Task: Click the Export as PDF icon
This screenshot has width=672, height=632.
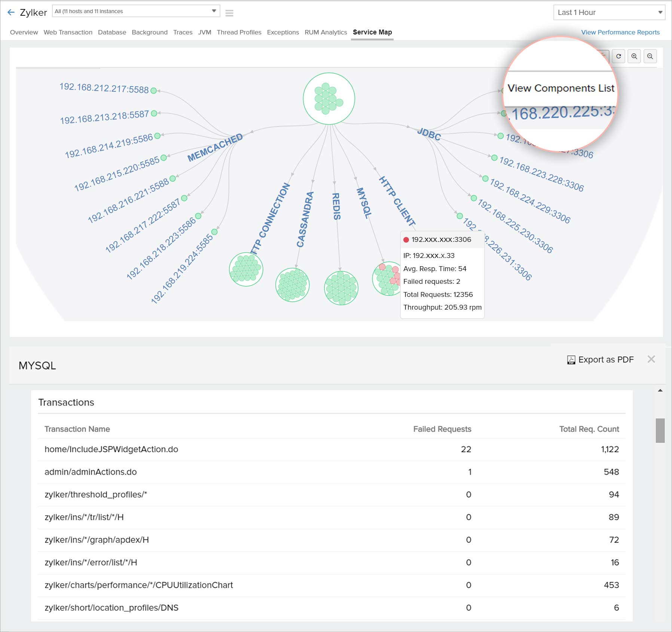Action: [x=571, y=360]
